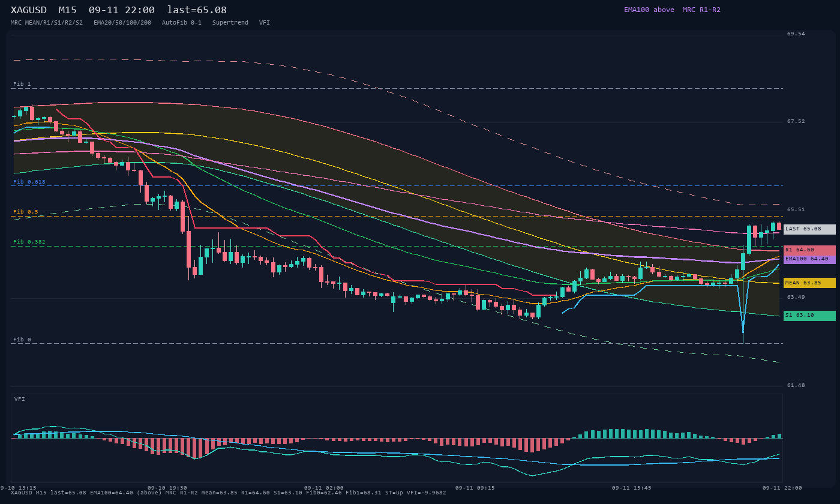Click the 69.54 price axis label
This screenshot has width=840, height=504.
click(x=796, y=34)
